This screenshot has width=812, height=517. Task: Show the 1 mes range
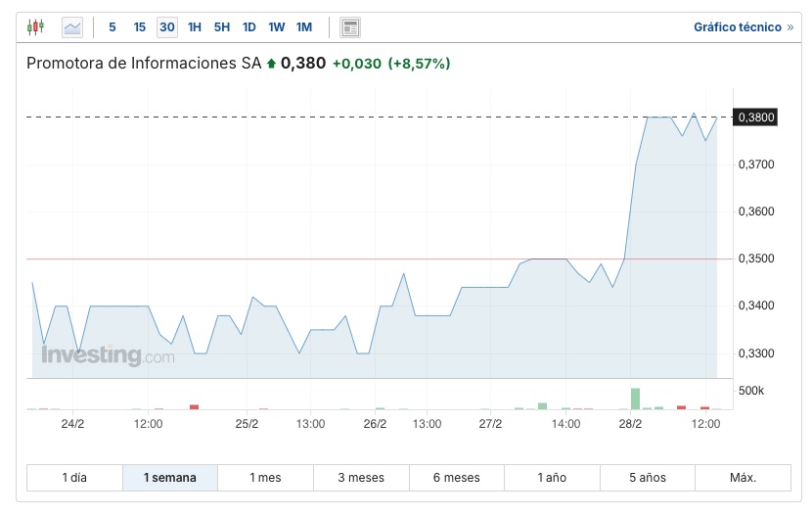click(265, 478)
